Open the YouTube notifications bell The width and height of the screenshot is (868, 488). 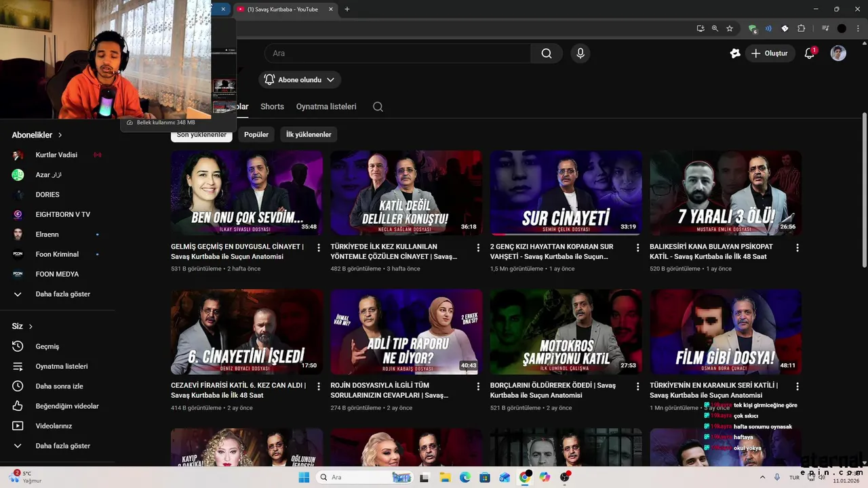[809, 54]
